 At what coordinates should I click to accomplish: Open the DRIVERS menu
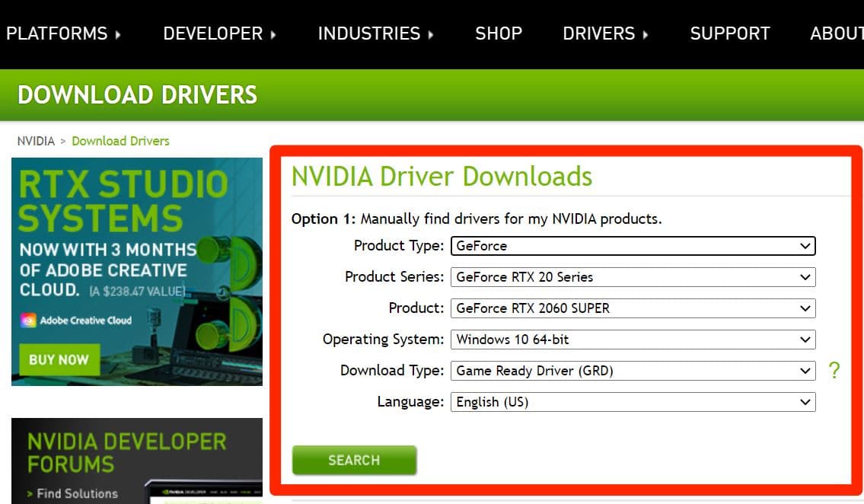[x=605, y=33]
